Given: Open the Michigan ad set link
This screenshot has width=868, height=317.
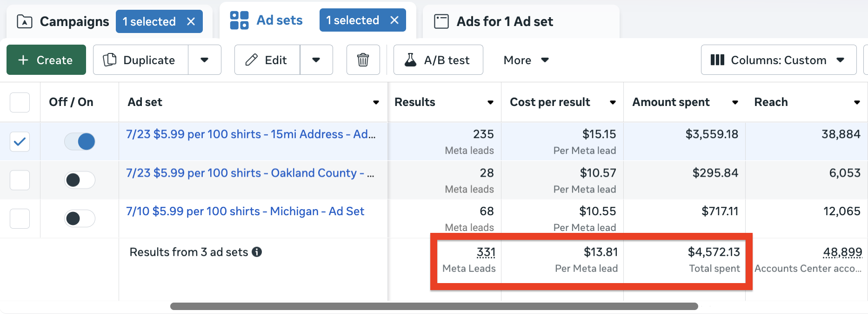Looking at the screenshot, I should [245, 211].
